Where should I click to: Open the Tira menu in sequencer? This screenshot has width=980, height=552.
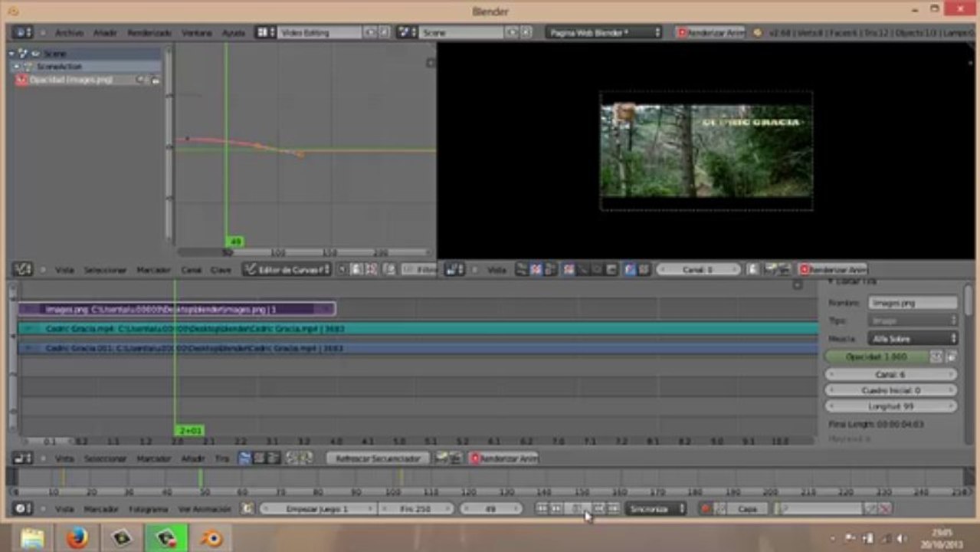221,458
